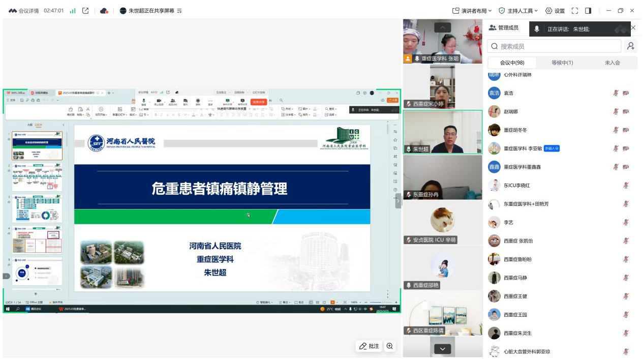Select 朱世超's video thumbnail

pos(442,132)
